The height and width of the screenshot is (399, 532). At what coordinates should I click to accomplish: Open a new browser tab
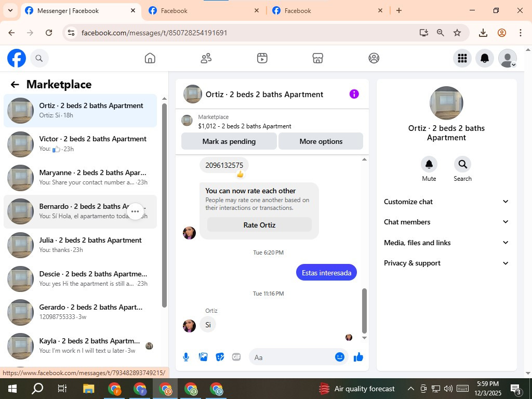399,10
